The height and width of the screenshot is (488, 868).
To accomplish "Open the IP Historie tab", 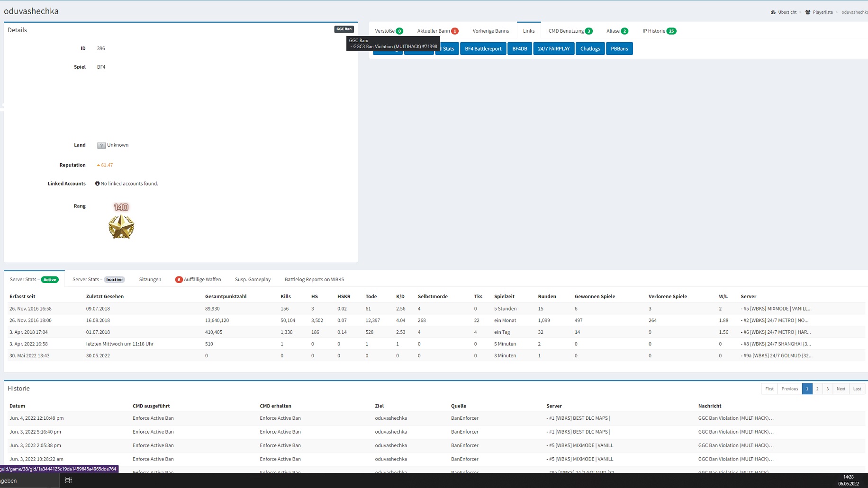I will (x=659, y=31).
